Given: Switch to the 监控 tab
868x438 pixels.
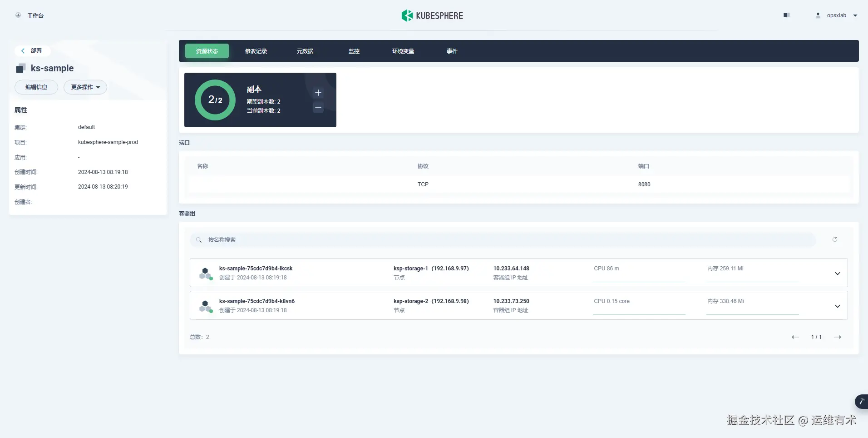Looking at the screenshot, I should point(354,51).
